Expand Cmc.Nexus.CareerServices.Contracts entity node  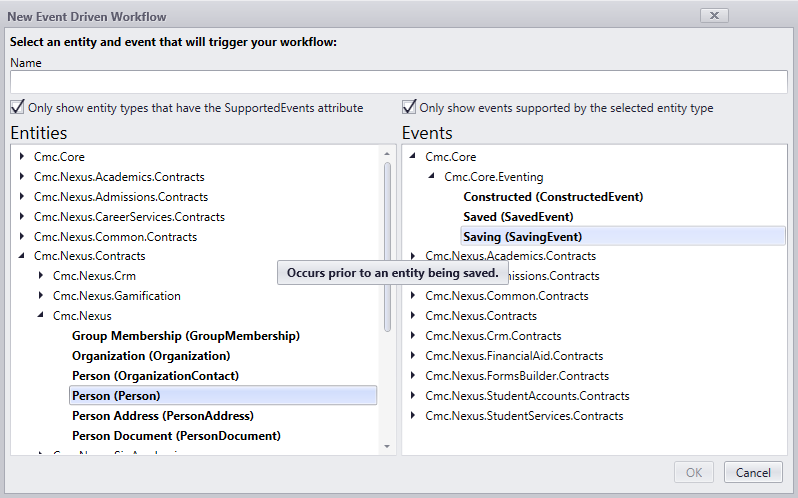[22, 217]
